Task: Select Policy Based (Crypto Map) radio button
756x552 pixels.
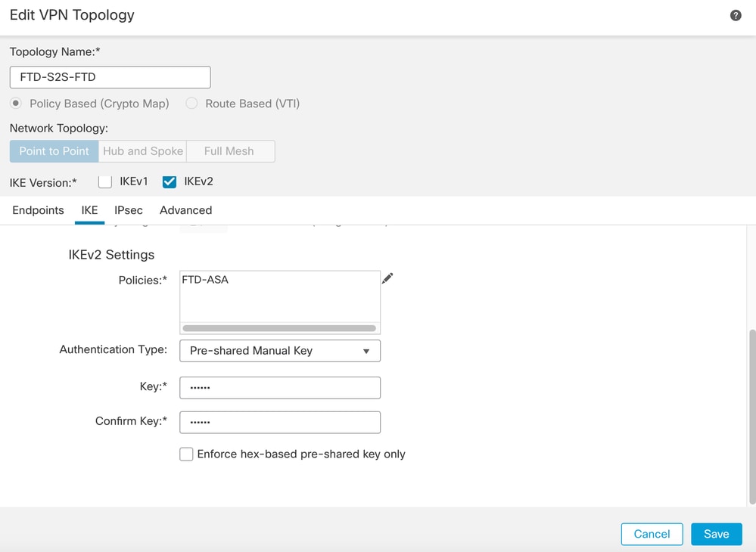Action: coord(16,103)
